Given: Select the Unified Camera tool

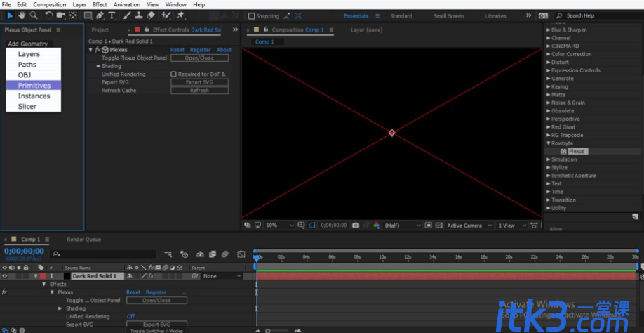Looking at the screenshot, I should (61, 15).
